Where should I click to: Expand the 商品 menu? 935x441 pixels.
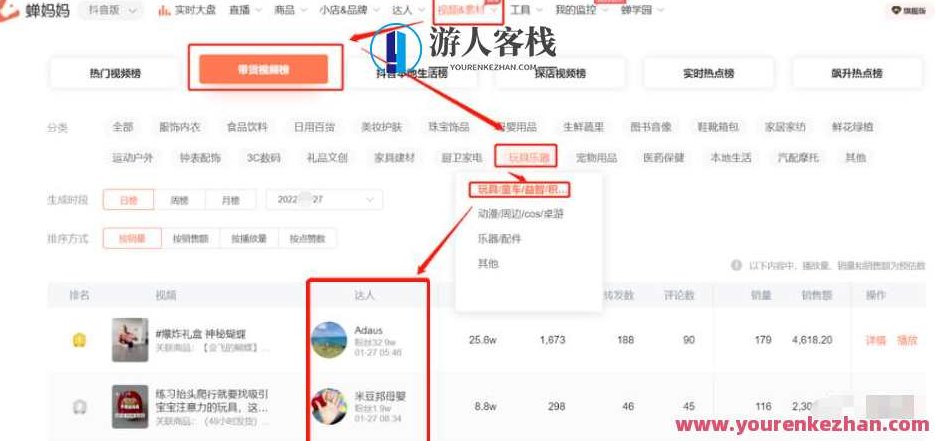point(289,11)
